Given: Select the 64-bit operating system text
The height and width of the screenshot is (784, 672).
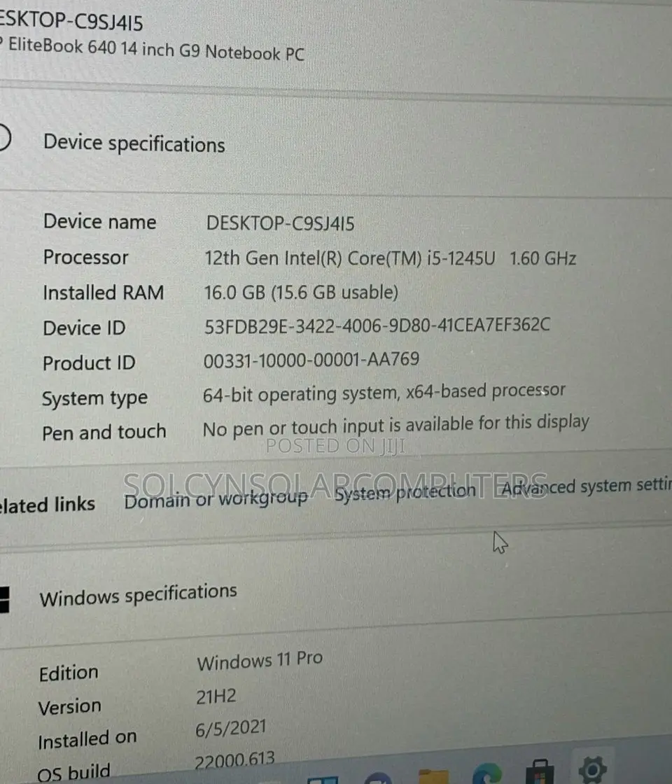Looking at the screenshot, I should pyautogui.click(x=384, y=393).
